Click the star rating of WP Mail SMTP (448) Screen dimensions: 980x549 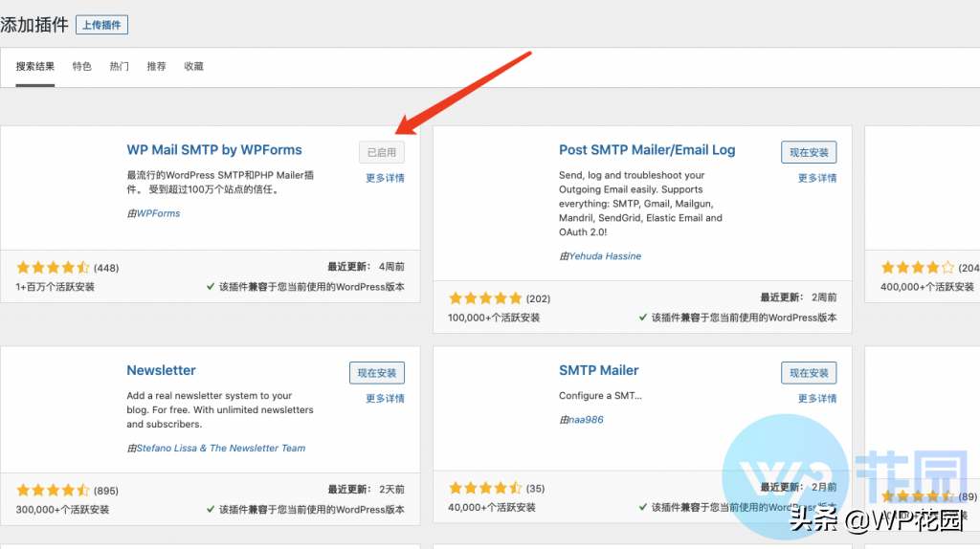54,268
